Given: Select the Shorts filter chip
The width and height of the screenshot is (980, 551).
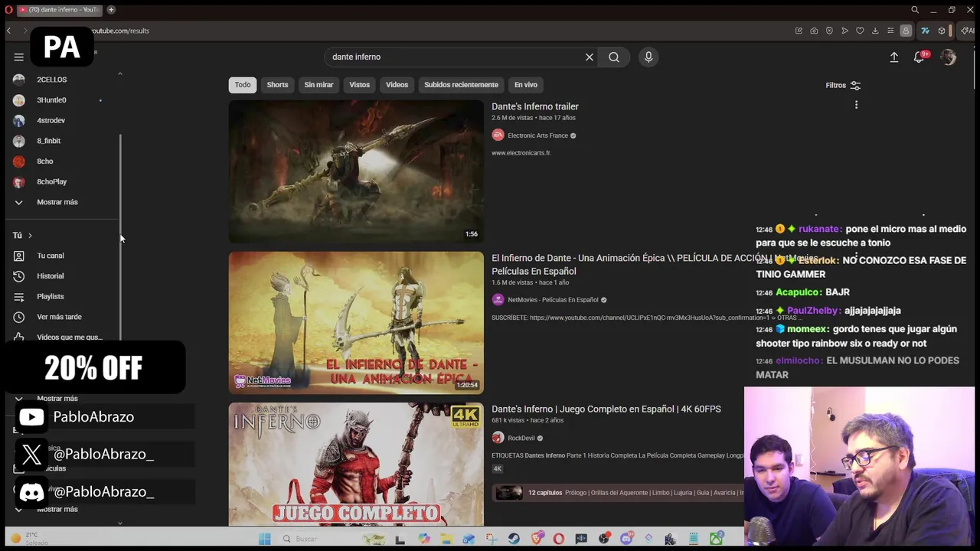Looking at the screenshot, I should pyautogui.click(x=277, y=85).
